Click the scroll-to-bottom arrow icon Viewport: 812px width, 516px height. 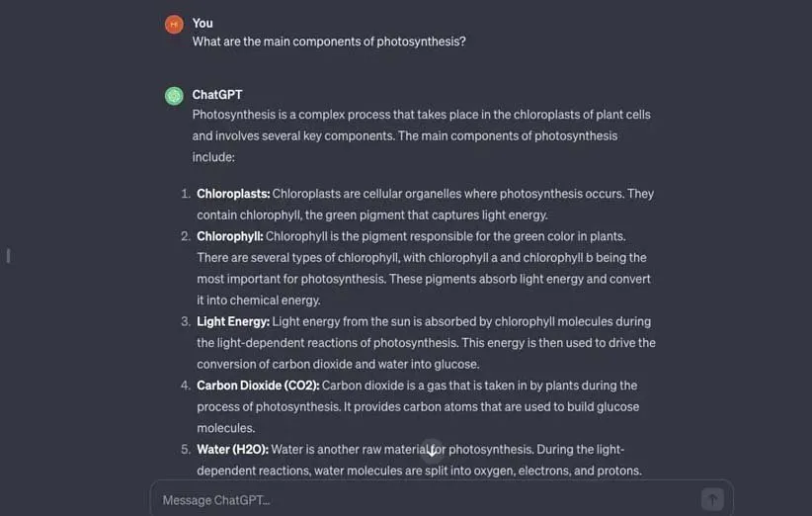tap(432, 450)
